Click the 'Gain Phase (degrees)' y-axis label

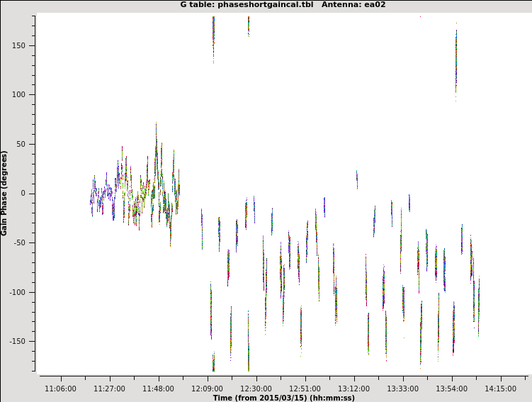pos(5,193)
